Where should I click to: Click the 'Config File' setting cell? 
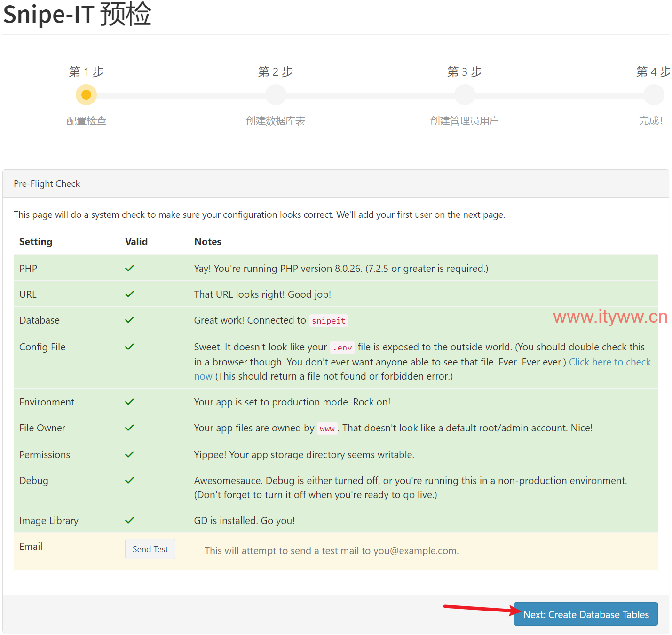pyautogui.click(x=42, y=347)
